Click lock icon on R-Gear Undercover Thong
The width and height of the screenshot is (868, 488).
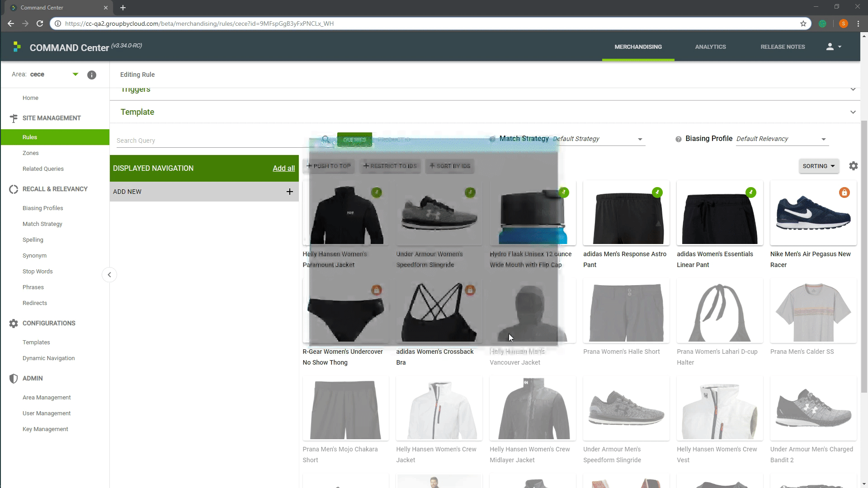377,290
